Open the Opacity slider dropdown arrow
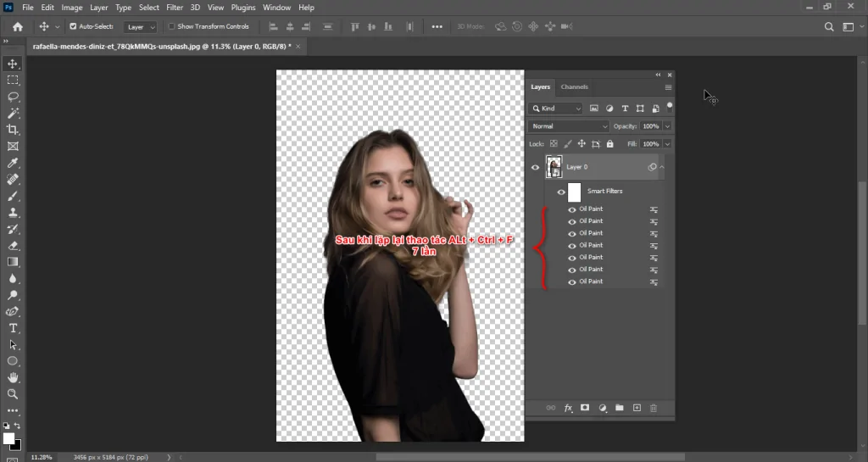Viewport: 868px width, 462px height. (667, 126)
